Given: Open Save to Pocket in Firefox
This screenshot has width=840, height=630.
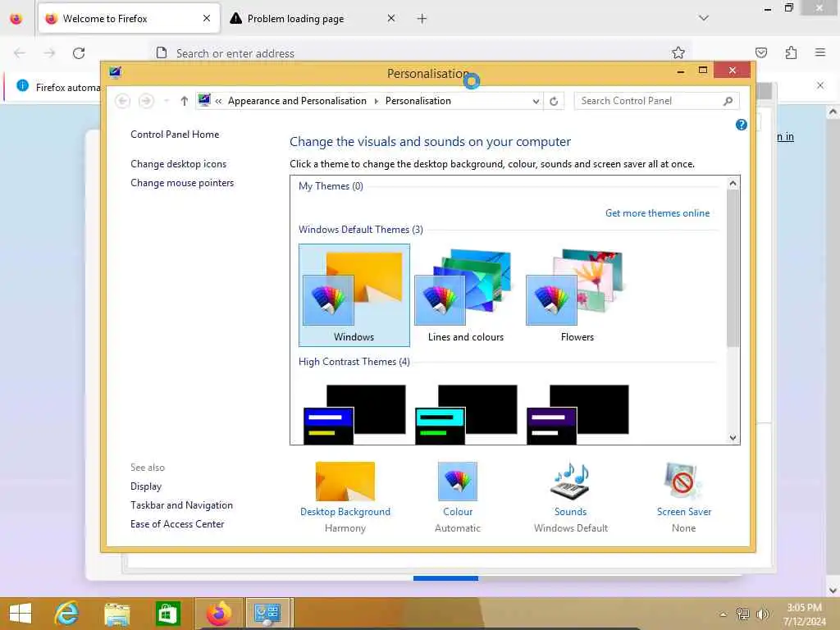Looking at the screenshot, I should (x=760, y=52).
